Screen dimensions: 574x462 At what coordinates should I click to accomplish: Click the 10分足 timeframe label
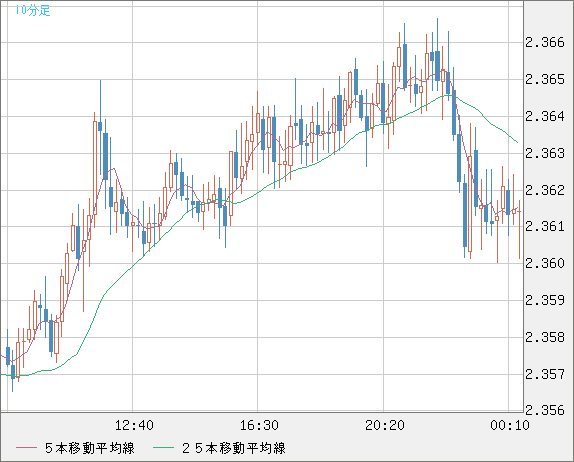point(33,10)
